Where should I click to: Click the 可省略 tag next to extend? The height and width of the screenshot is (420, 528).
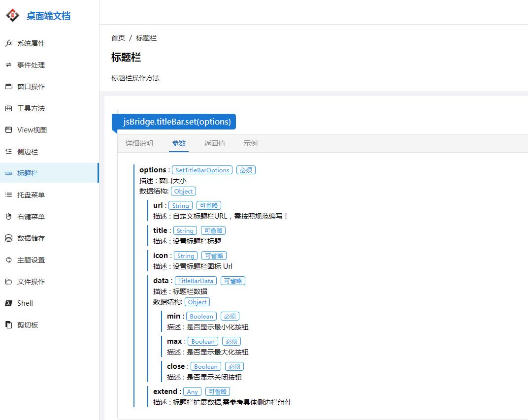click(x=218, y=392)
